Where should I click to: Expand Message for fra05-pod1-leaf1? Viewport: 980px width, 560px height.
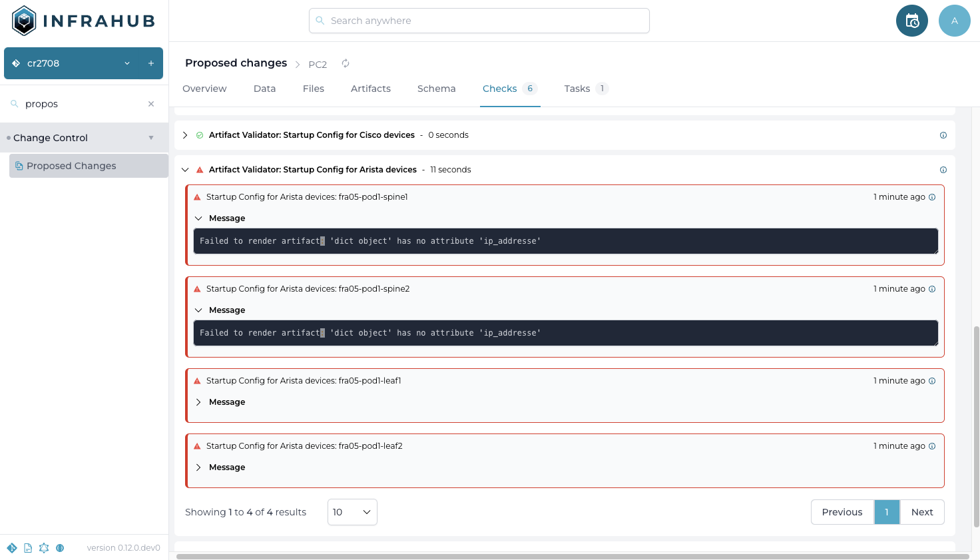click(x=198, y=402)
